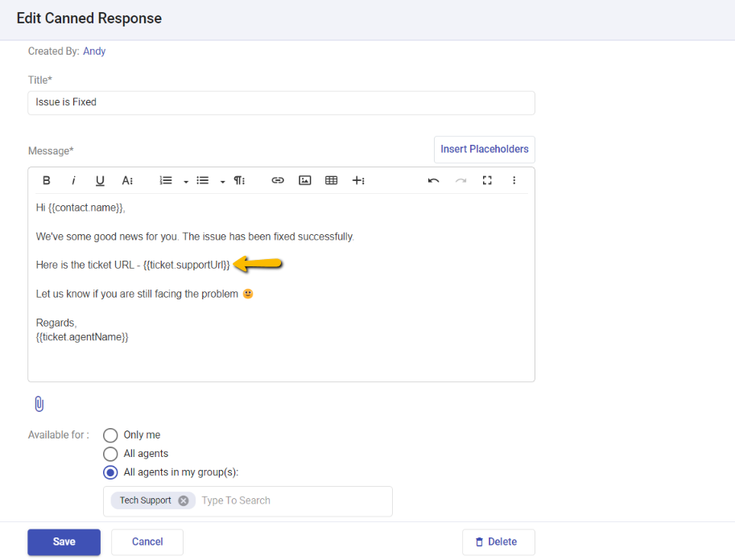The height and width of the screenshot is (560, 735).
Task: Switch editor to fullscreen mode
Action: pos(487,180)
